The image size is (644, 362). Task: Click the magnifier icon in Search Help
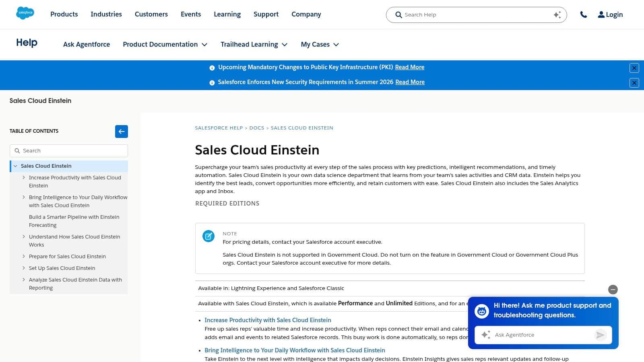[398, 15]
